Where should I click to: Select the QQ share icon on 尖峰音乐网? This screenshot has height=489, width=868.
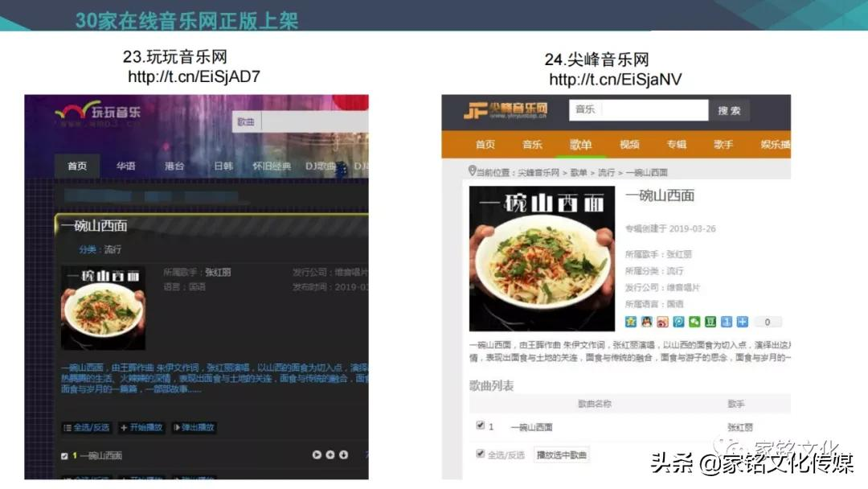(x=646, y=322)
